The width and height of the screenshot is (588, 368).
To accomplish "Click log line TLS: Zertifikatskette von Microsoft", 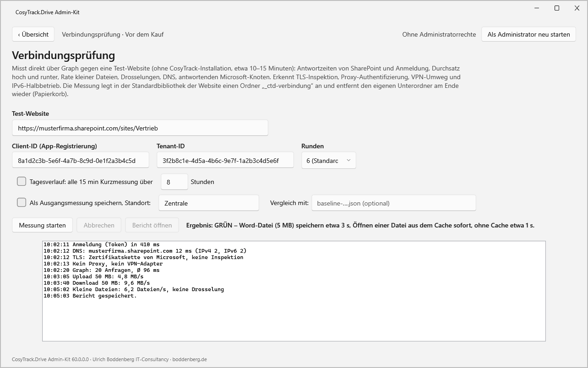I will point(143,257).
